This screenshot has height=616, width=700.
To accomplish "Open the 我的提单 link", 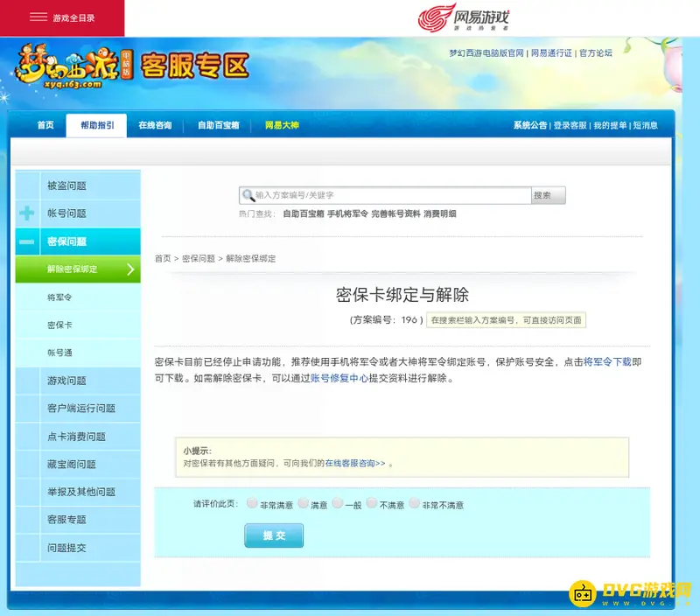I will click(610, 125).
